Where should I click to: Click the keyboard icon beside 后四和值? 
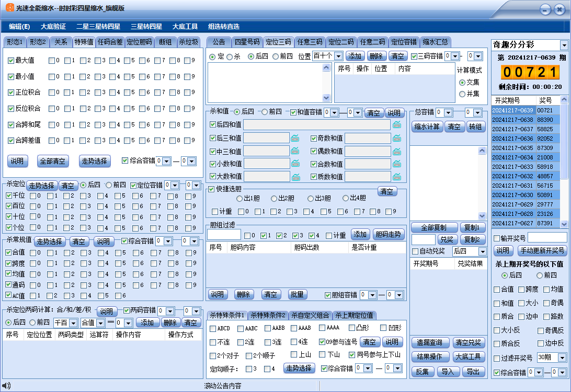point(397,124)
